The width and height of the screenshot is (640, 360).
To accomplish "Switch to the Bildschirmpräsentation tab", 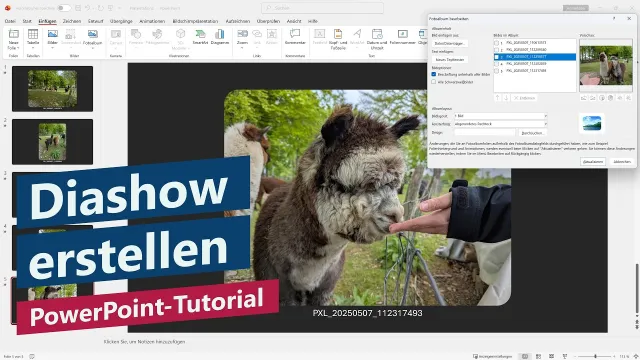I will click(x=195, y=21).
